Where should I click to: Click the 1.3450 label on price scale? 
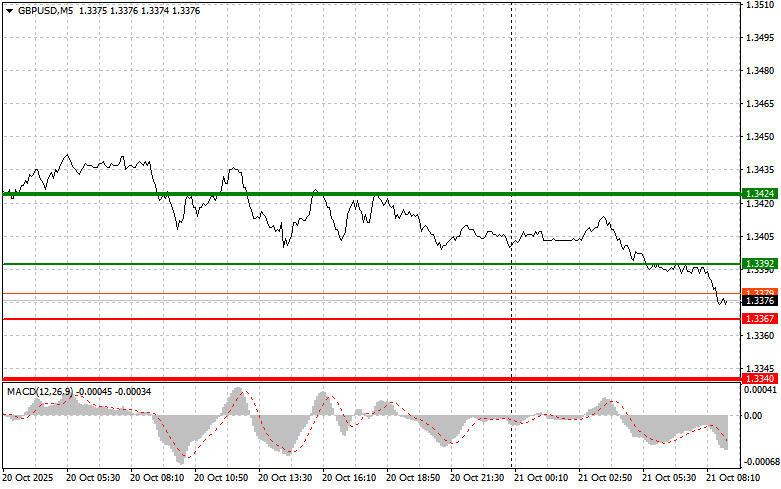coord(758,137)
